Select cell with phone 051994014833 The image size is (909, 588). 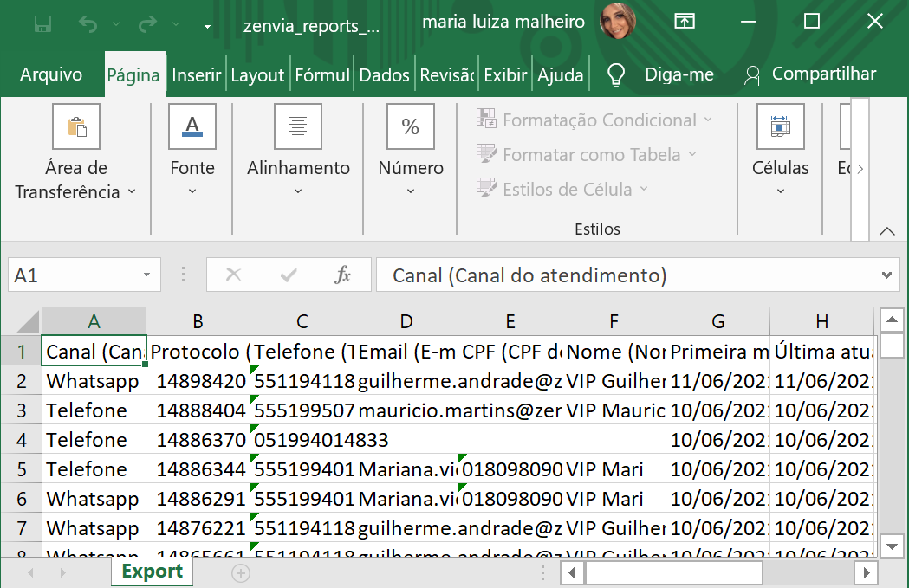click(x=302, y=440)
